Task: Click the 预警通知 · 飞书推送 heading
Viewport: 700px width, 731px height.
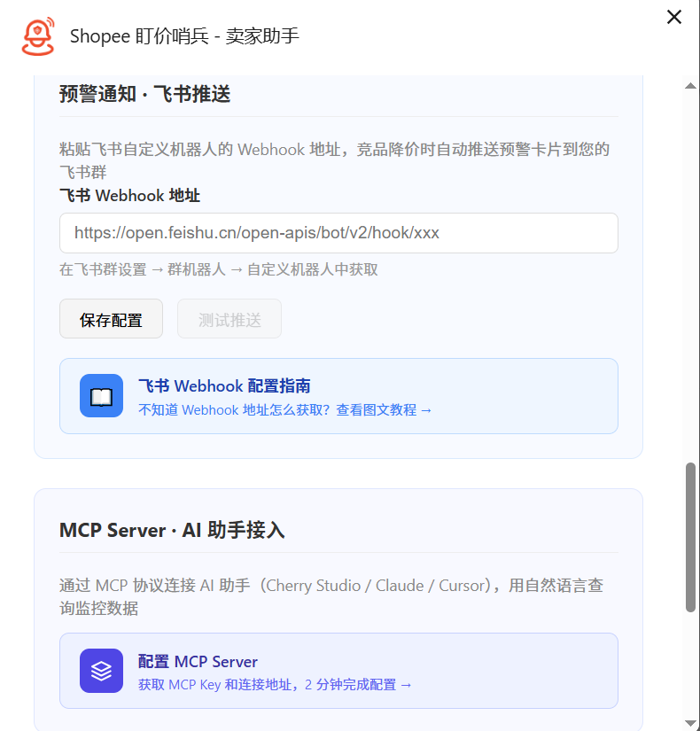Action: [145, 94]
